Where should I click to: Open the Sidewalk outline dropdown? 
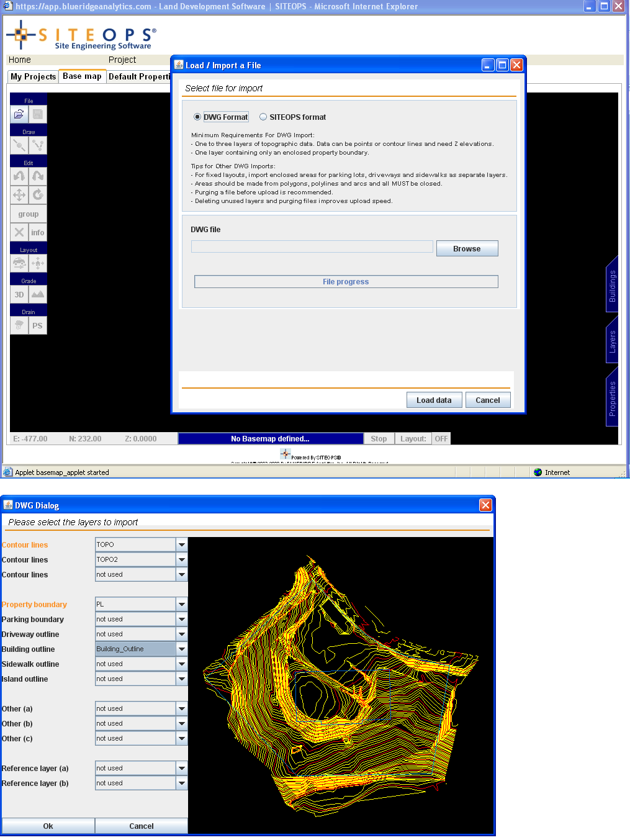tap(182, 664)
